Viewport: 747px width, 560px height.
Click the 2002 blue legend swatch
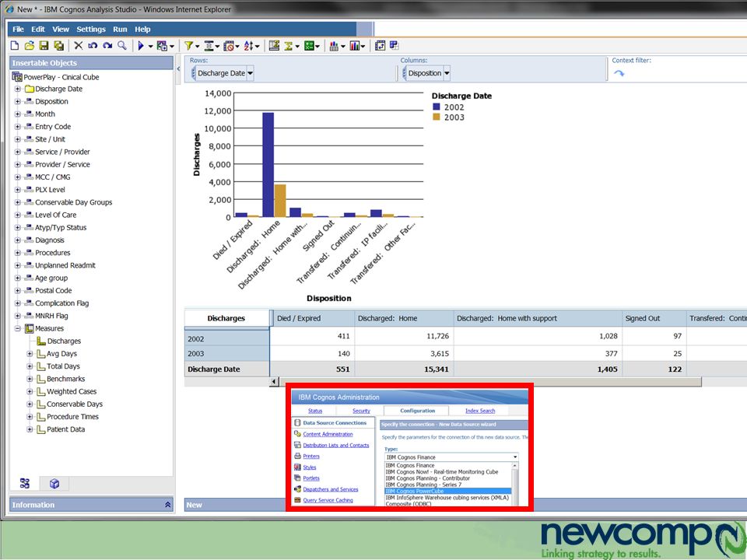[x=436, y=107]
